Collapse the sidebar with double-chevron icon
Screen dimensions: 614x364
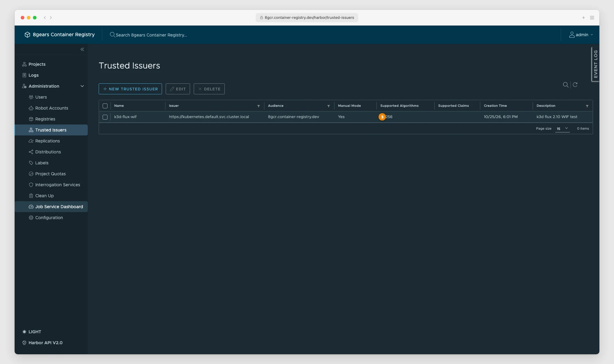[82, 49]
